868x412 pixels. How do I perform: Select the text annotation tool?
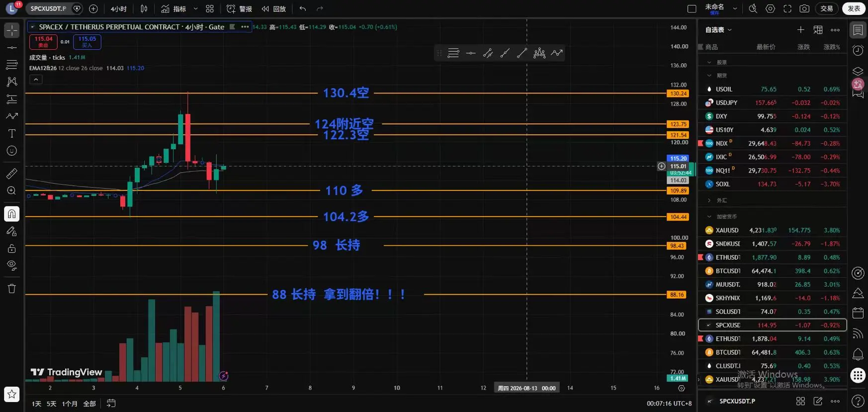pyautogui.click(x=12, y=133)
